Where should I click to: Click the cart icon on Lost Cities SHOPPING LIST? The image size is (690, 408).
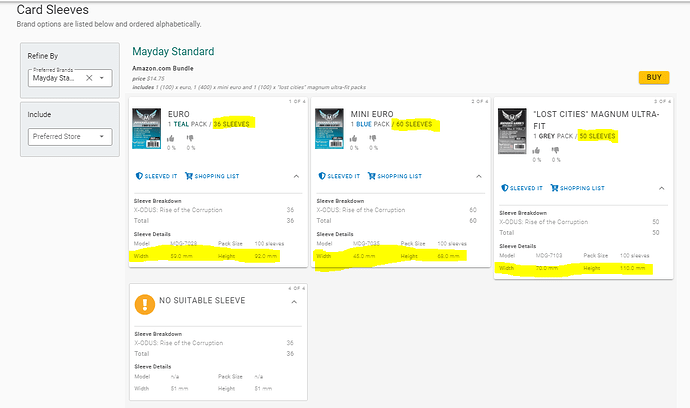[554, 188]
